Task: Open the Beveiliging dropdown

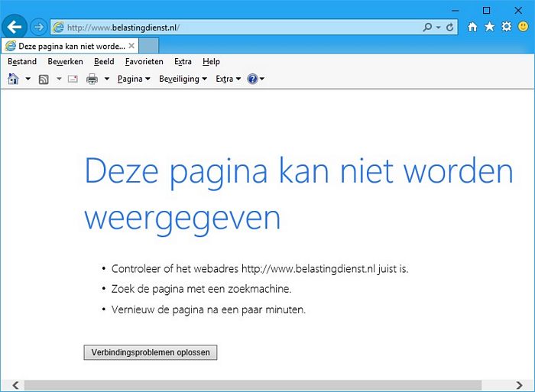Action: (183, 79)
